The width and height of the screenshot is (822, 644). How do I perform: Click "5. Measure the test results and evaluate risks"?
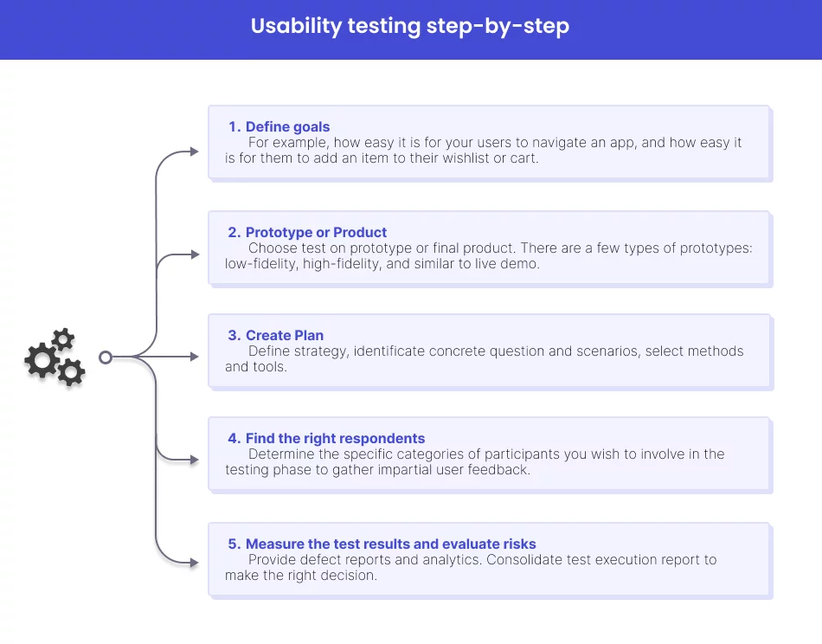point(382,544)
